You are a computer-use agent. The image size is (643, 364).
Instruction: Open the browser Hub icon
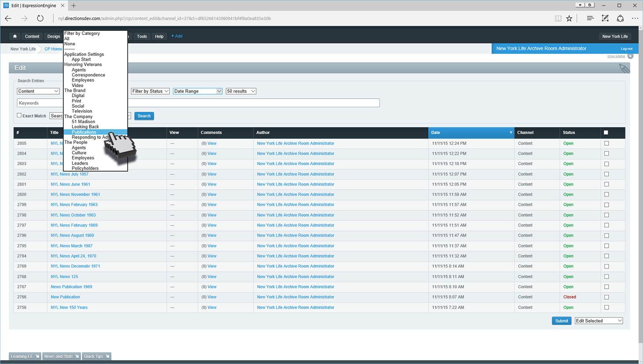pos(590,18)
